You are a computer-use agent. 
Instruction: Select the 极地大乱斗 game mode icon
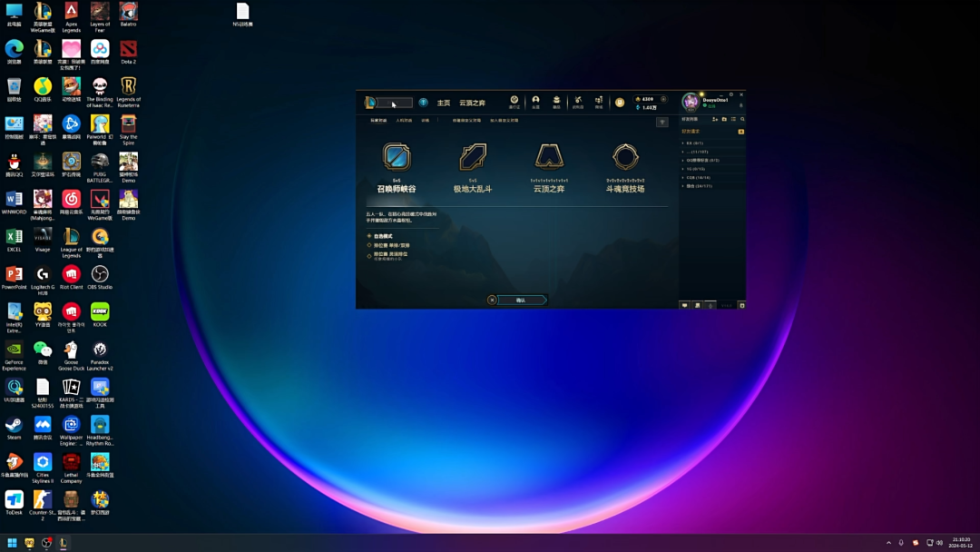(x=473, y=157)
